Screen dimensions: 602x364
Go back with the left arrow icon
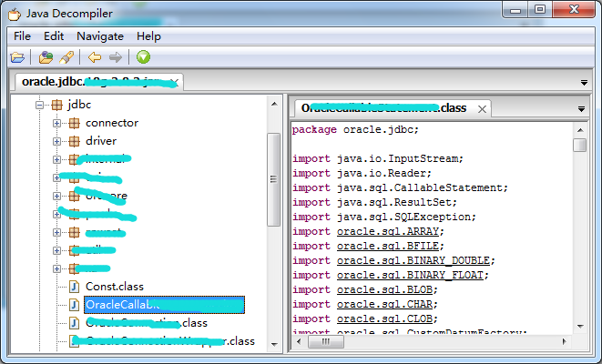(x=95, y=57)
